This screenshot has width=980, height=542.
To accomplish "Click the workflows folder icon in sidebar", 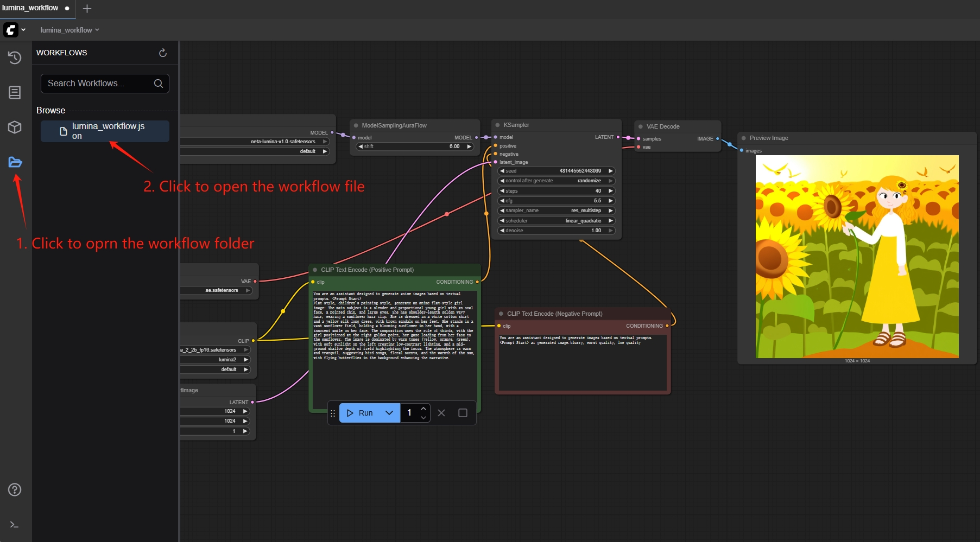I will click(15, 162).
